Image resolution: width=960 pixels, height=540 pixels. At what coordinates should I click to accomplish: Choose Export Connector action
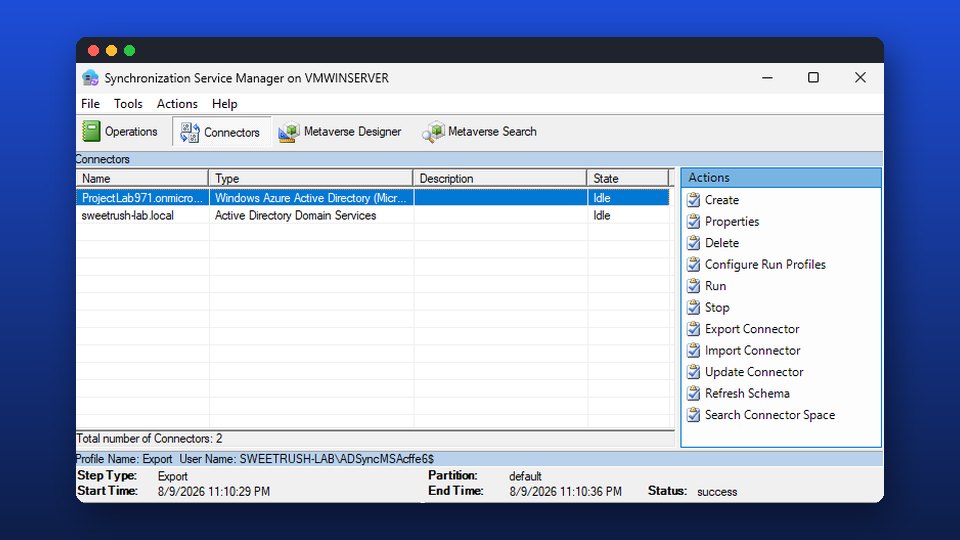pyautogui.click(x=752, y=329)
